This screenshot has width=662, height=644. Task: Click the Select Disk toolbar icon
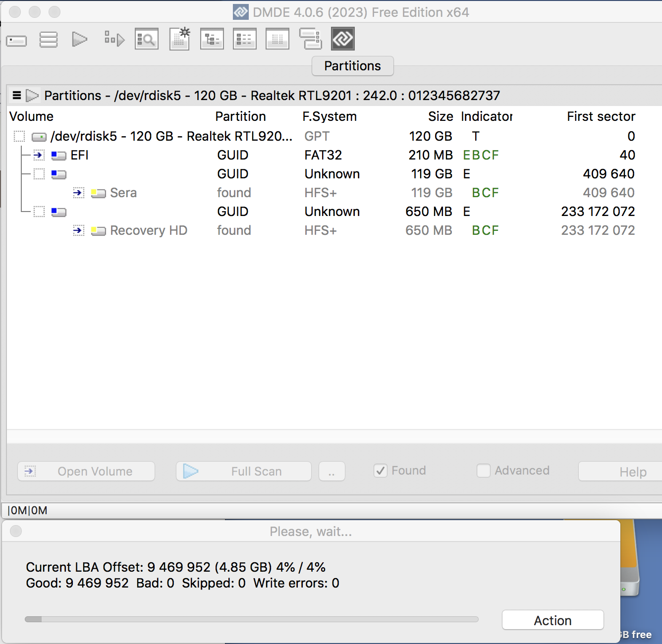click(16, 40)
